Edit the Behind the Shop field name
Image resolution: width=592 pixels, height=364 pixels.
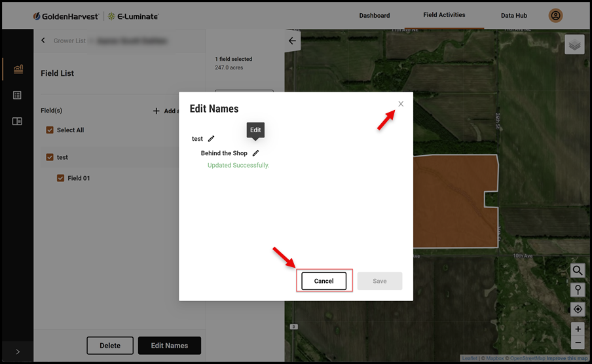(x=255, y=153)
